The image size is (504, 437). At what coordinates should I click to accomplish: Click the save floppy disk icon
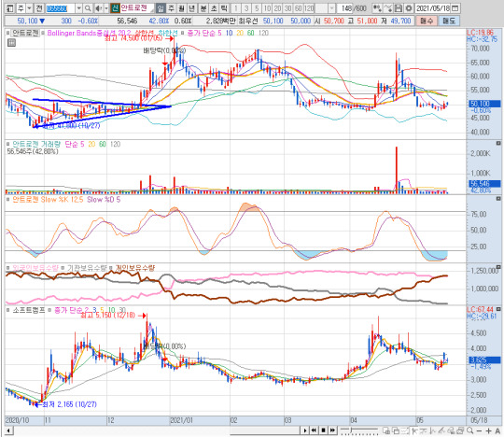coord(399,8)
